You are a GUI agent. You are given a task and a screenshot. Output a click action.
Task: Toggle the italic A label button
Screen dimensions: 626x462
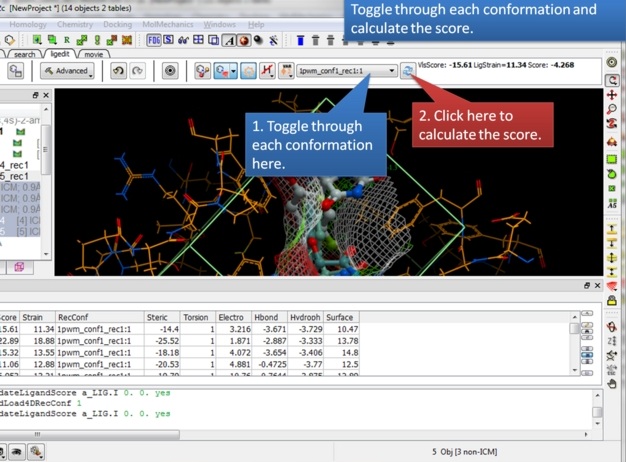230,40
